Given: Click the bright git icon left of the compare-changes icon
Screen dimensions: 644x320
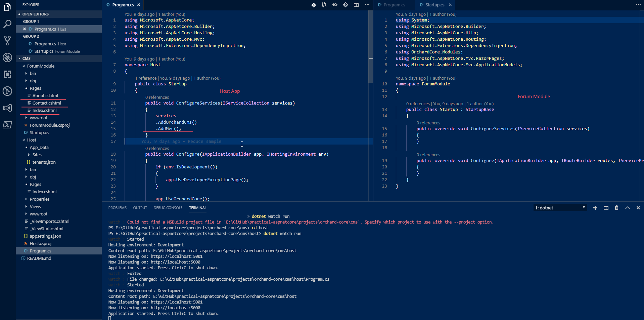Looking at the screenshot, I should pyautogui.click(x=313, y=5).
